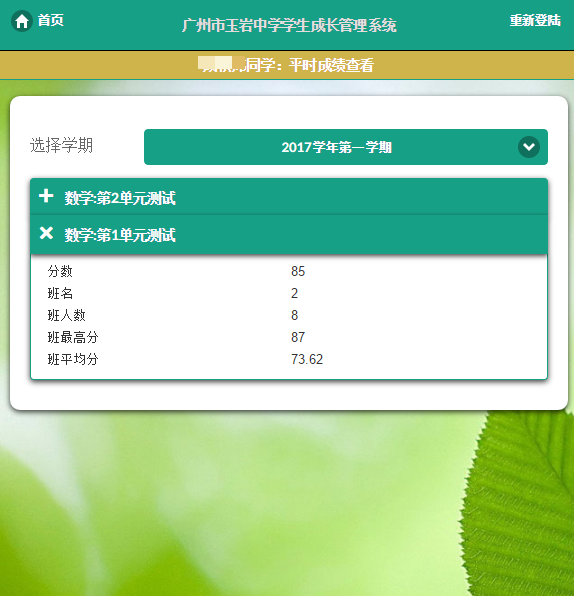Select the 分数 score value 85
The height and width of the screenshot is (596, 574).
[298, 271]
